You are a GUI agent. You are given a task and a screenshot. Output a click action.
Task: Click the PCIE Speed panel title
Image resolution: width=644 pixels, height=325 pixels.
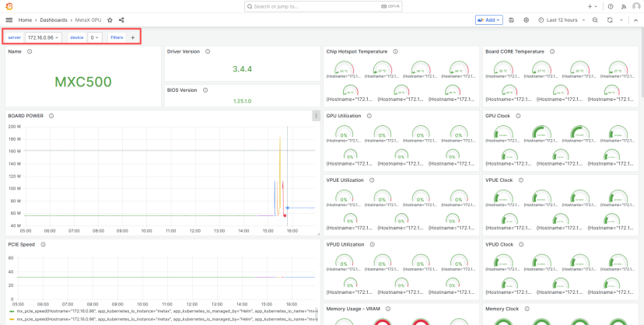(21, 245)
